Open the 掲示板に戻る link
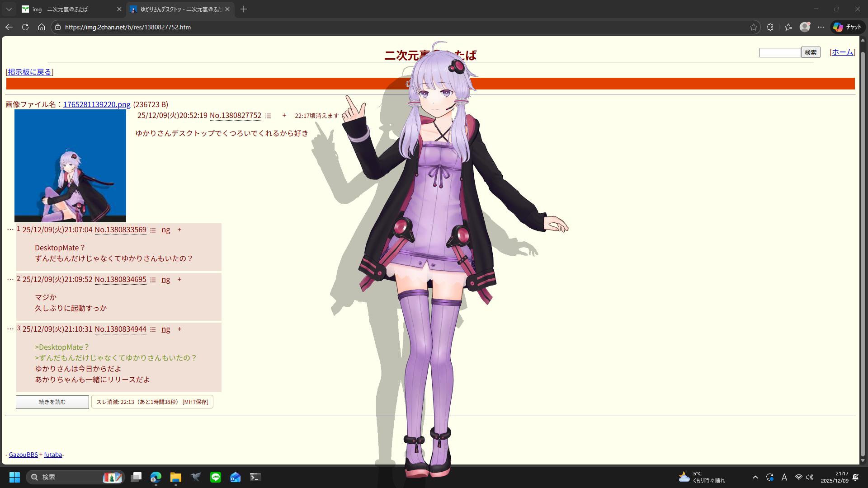This screenshot has height=488, width=868. point(29,72)
